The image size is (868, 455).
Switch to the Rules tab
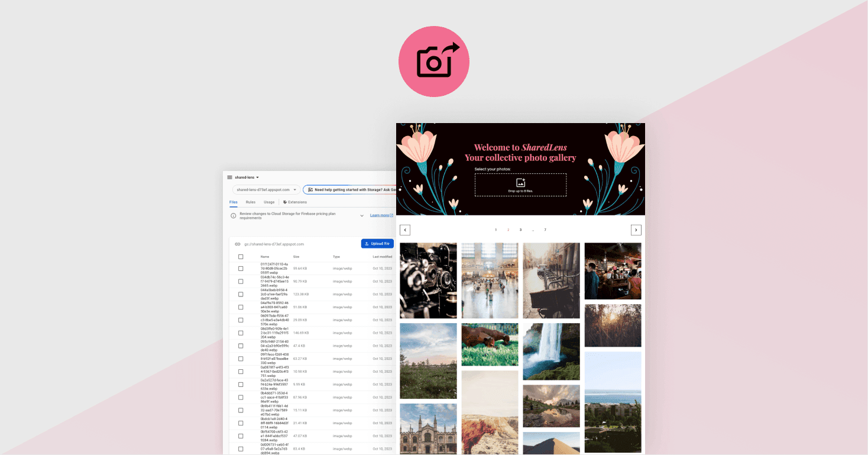point(251,202)
